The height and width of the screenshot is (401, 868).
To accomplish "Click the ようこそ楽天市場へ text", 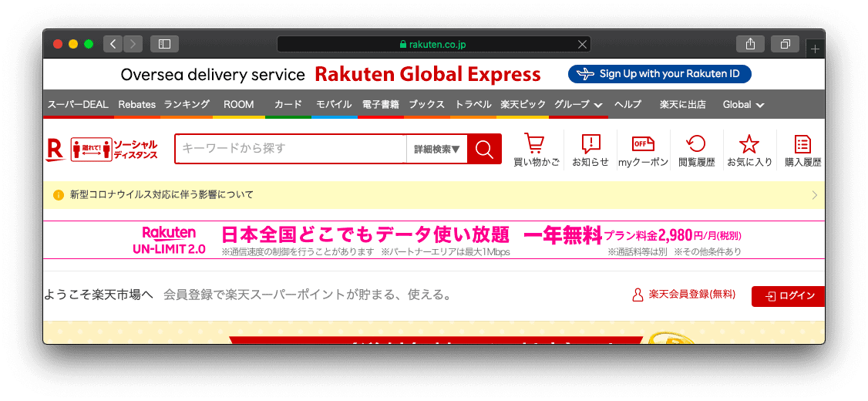I will pyautogui.click(x=99, y=295).
